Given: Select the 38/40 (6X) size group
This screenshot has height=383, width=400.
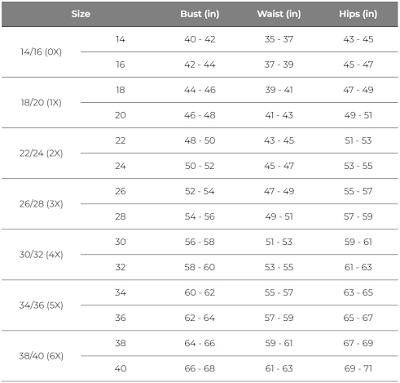Looking at the screenshot, I should (41, 356).
